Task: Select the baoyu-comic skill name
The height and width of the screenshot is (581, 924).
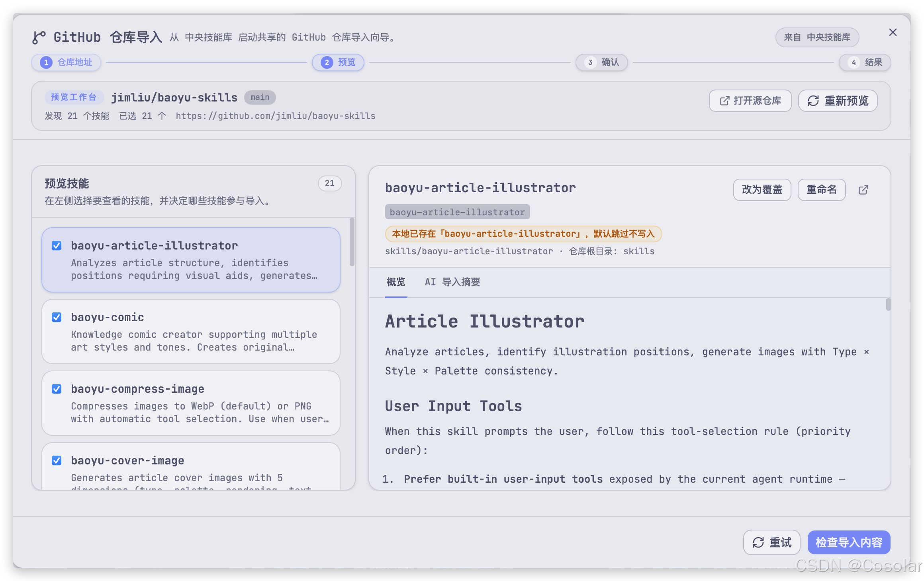Action: (x=108, y=317)
